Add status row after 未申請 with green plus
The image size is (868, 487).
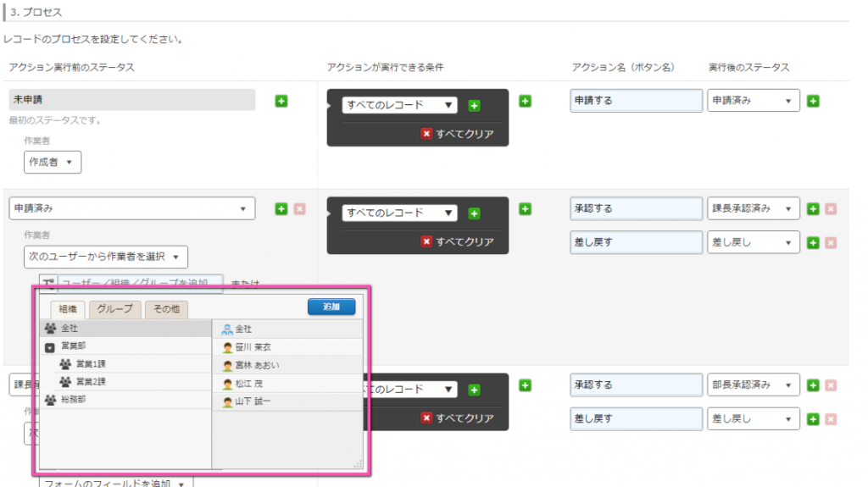(x=281, y=102)
